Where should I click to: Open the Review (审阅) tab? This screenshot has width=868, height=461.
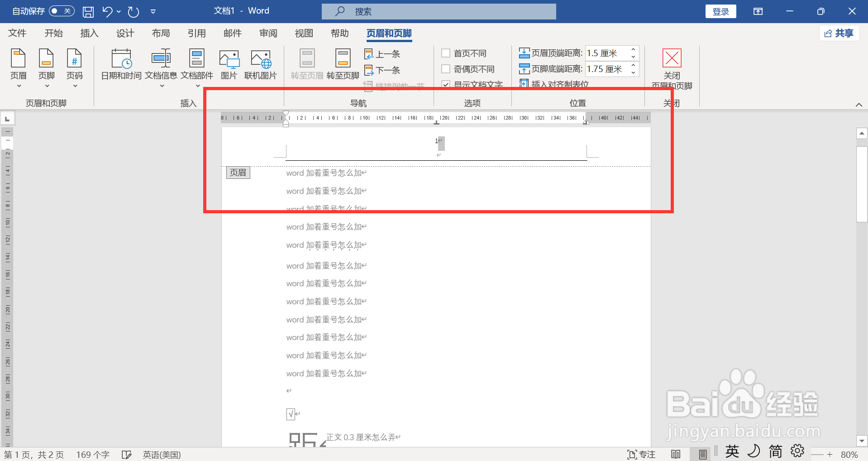[x=268, y=33]
